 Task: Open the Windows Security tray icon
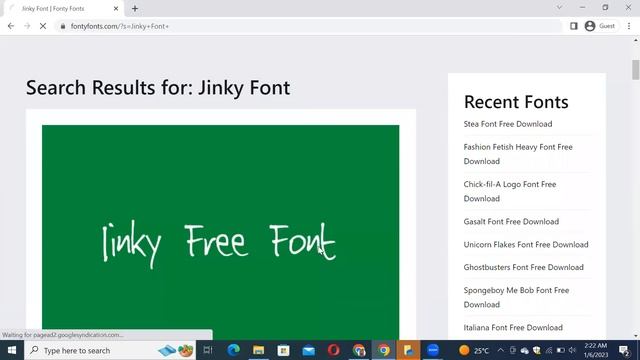(537, 350)
